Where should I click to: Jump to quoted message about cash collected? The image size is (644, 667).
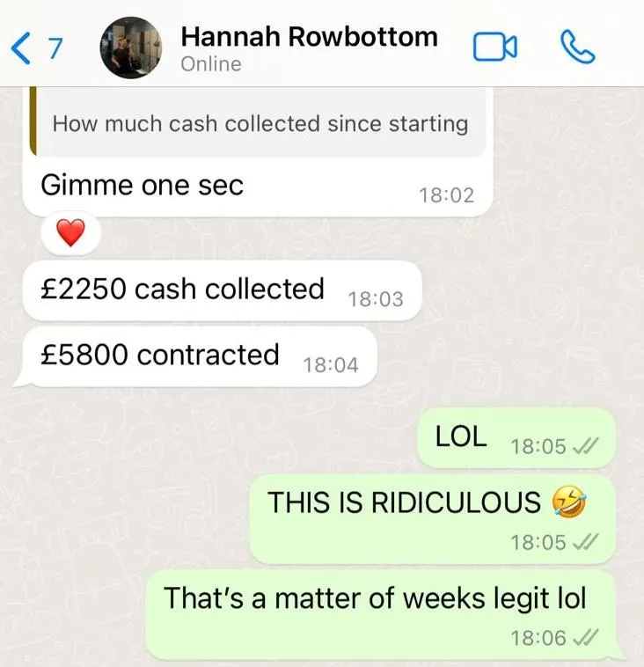tap(260, 122)
